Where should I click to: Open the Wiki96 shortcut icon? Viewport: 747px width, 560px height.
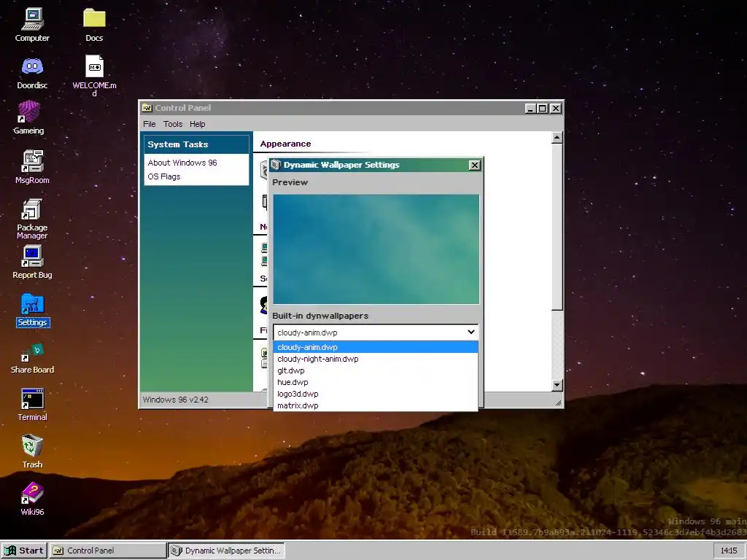[32, 499]
